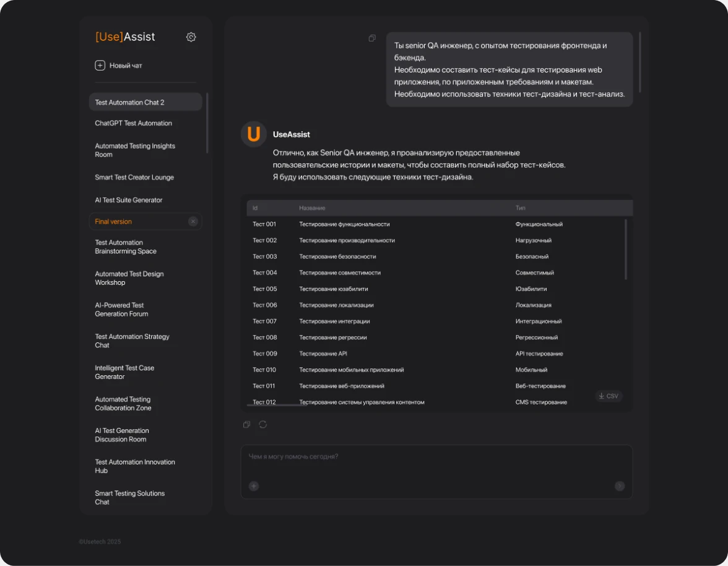Click the send arrow icon
728x566 pixels.
tap(619, 486)
